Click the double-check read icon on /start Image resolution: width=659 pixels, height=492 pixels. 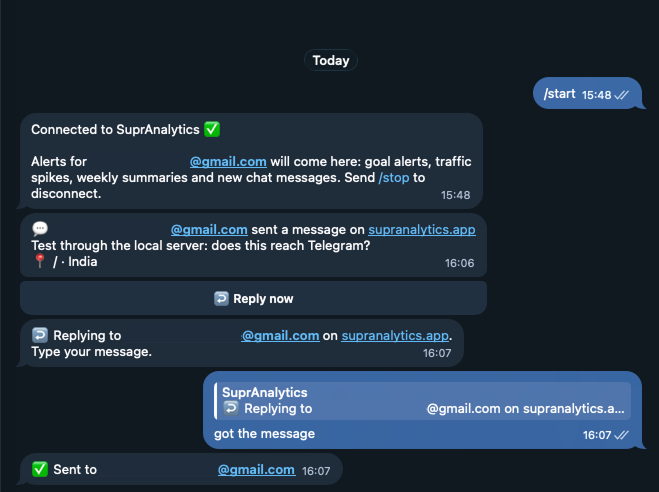click(621, 95)
